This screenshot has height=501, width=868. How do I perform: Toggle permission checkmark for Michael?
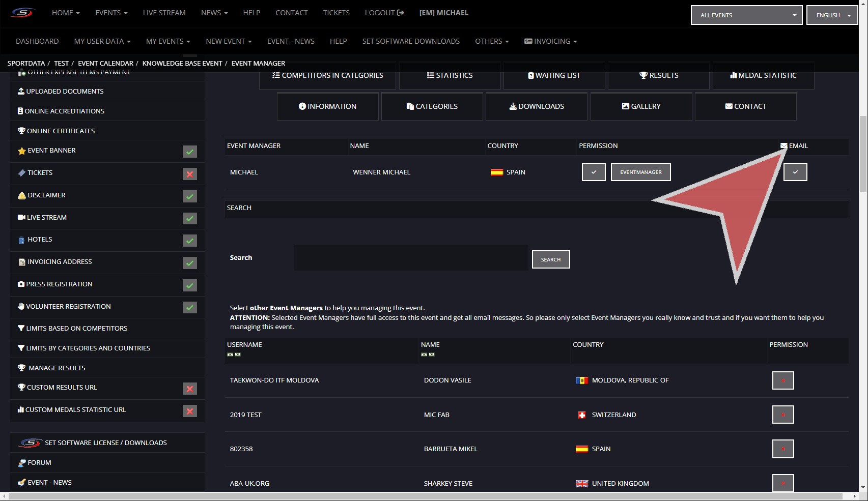[x=594, y=172]
